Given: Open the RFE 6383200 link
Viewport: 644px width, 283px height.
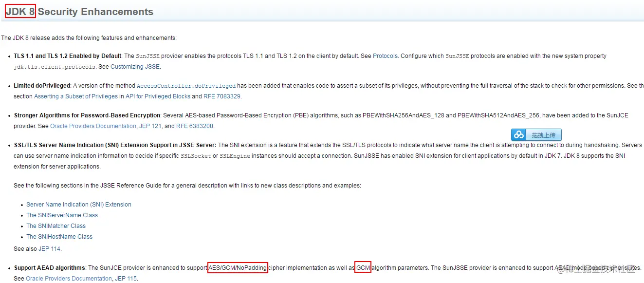Looking at the screenshot, I should [194, 126].
